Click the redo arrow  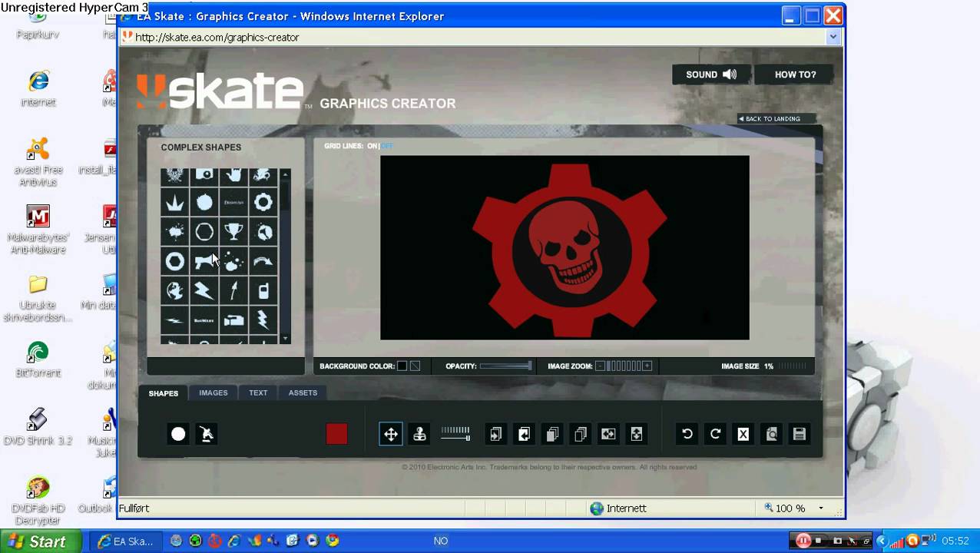715,434
